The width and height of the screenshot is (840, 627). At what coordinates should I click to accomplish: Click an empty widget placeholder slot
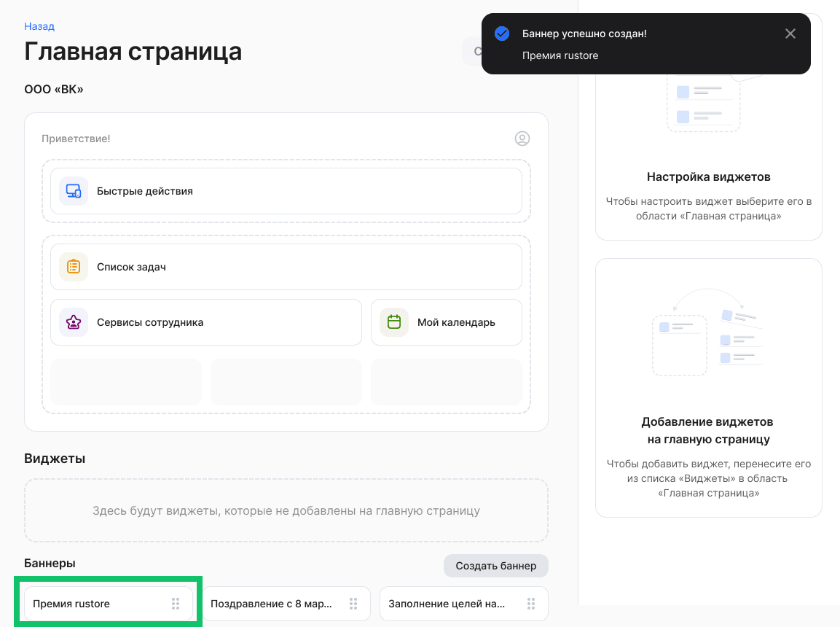click(x=125, y=381)
